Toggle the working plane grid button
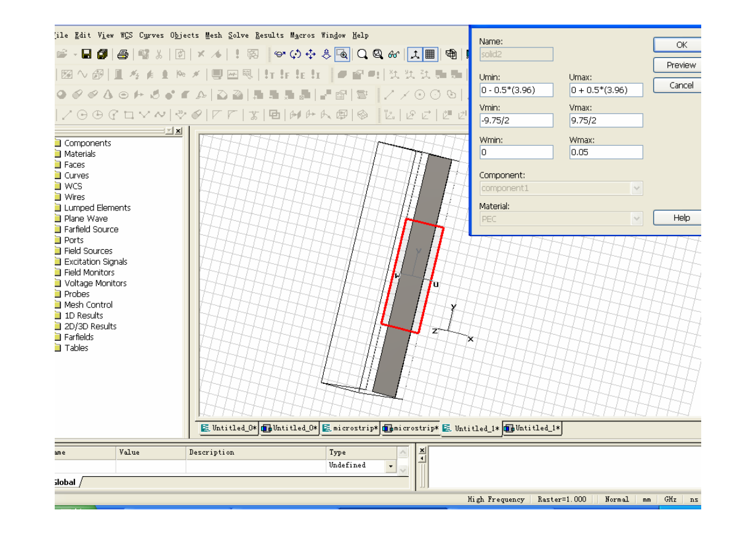 pyautogui.click(x=430, y=54)
